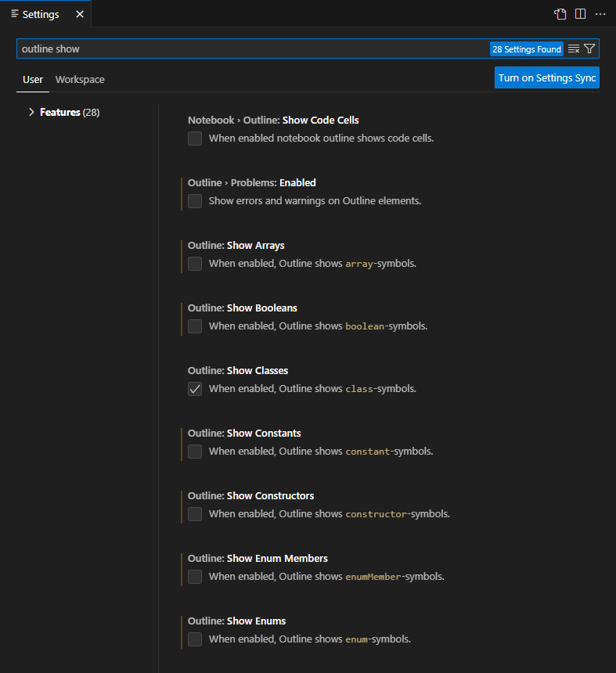Viewport: 616px width, 673px height.
Task: Click inside the settings search field
Action: [x=235, y=49]
